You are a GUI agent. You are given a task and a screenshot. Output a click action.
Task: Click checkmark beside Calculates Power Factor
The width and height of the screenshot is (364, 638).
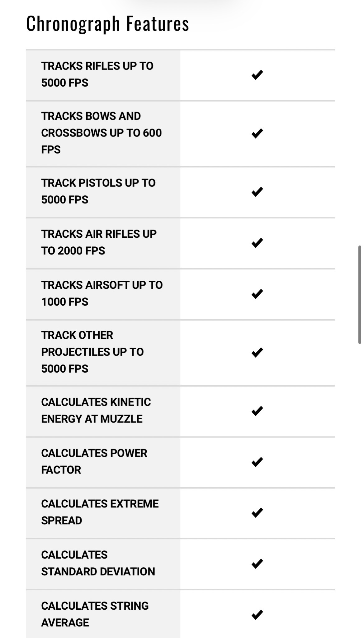[x=257, y=462]
